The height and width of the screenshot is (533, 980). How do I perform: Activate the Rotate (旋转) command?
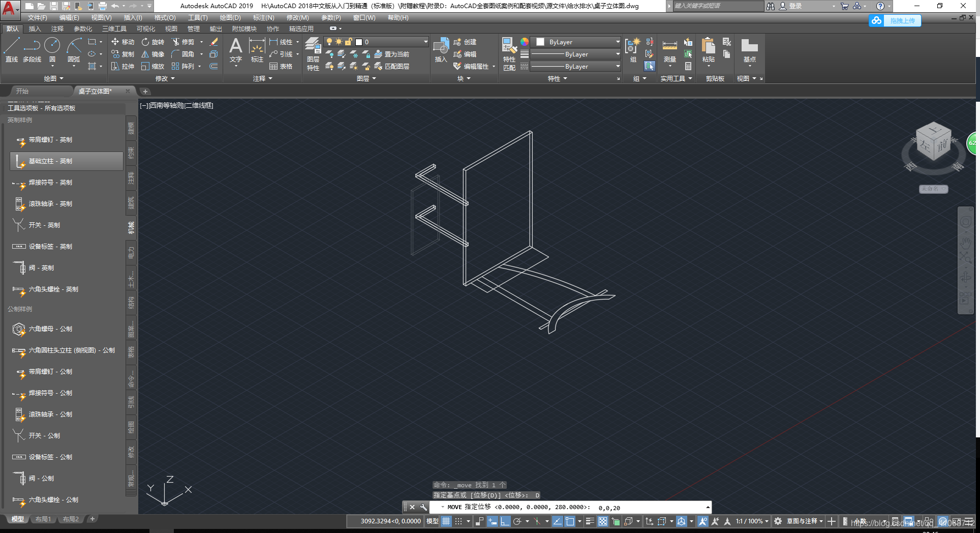153,42
